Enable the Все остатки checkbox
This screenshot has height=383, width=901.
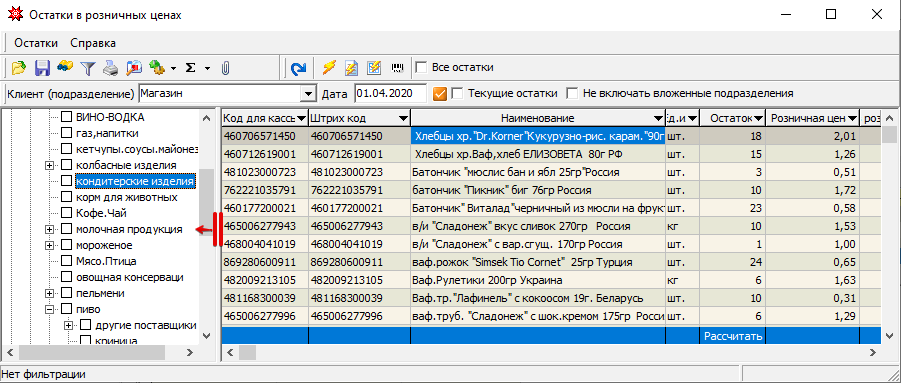pos(421,68)
